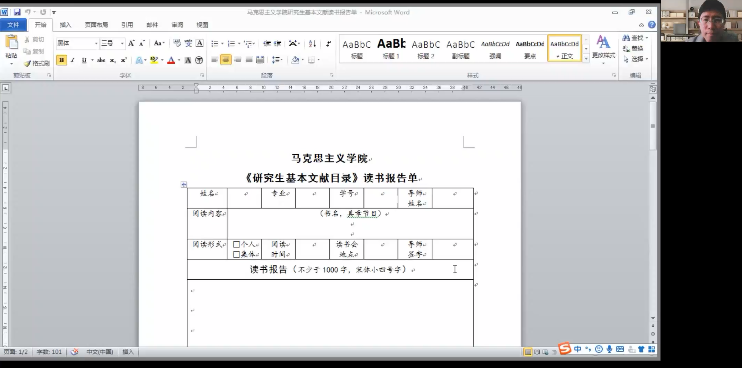Click the sort A-Z icon
Screen dimensions: 742x368
point(312,44)
